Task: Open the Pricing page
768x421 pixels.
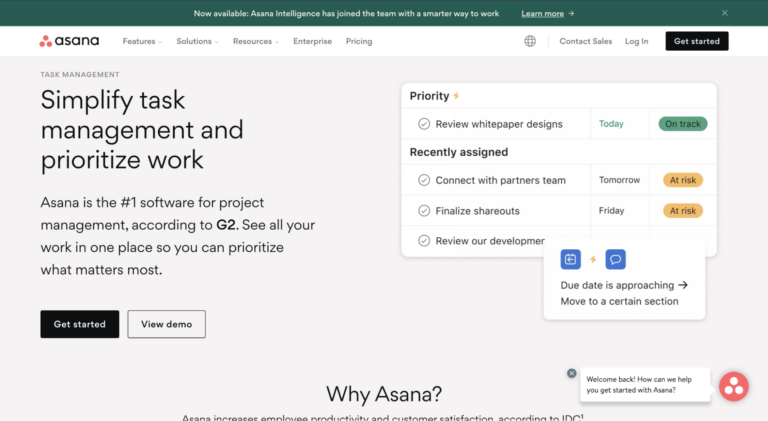Action: (358, 41)
